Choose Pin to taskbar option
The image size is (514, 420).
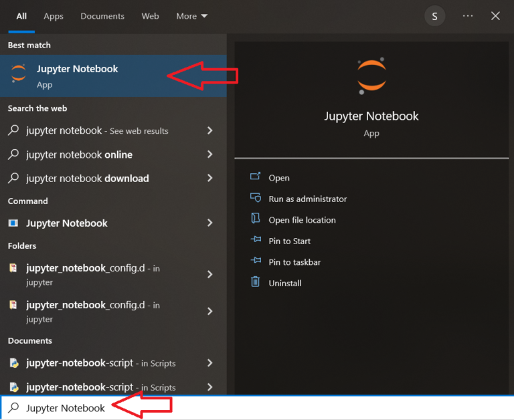click(294, 262)
